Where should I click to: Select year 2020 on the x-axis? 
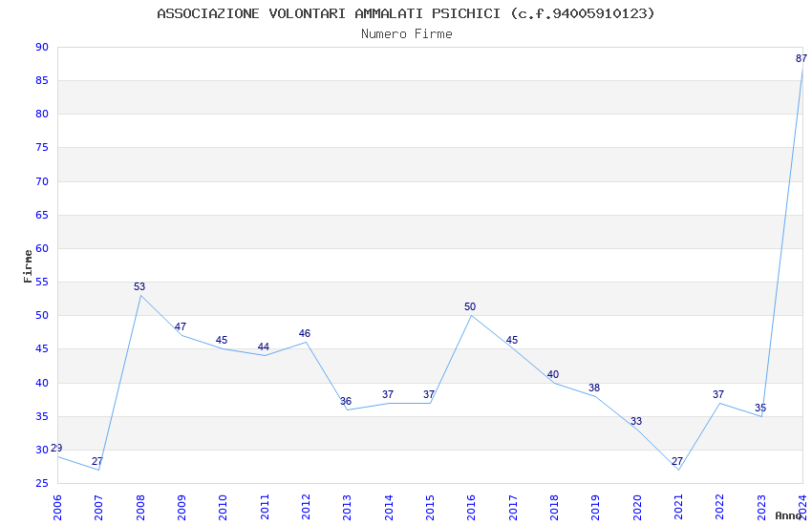637,508
